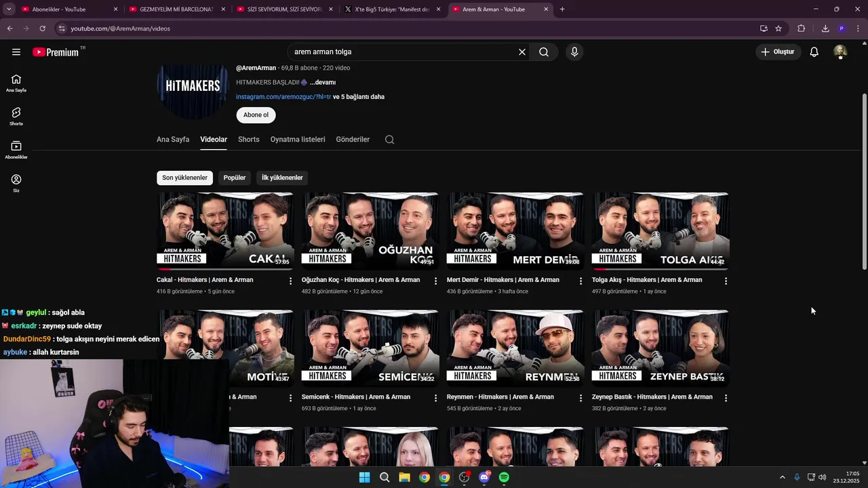
Task: Open options for Tolga Akış video
Action: click(726, 281)
